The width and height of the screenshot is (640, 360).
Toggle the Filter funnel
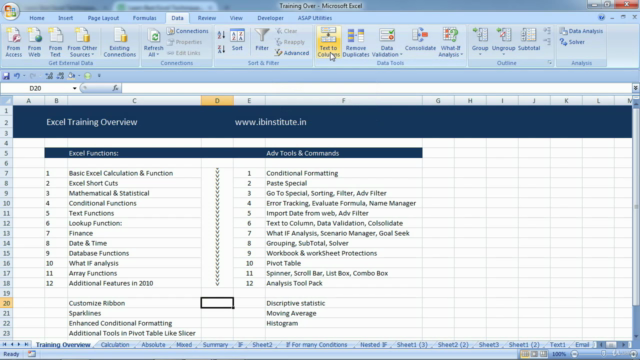click(x=262, y=40)
